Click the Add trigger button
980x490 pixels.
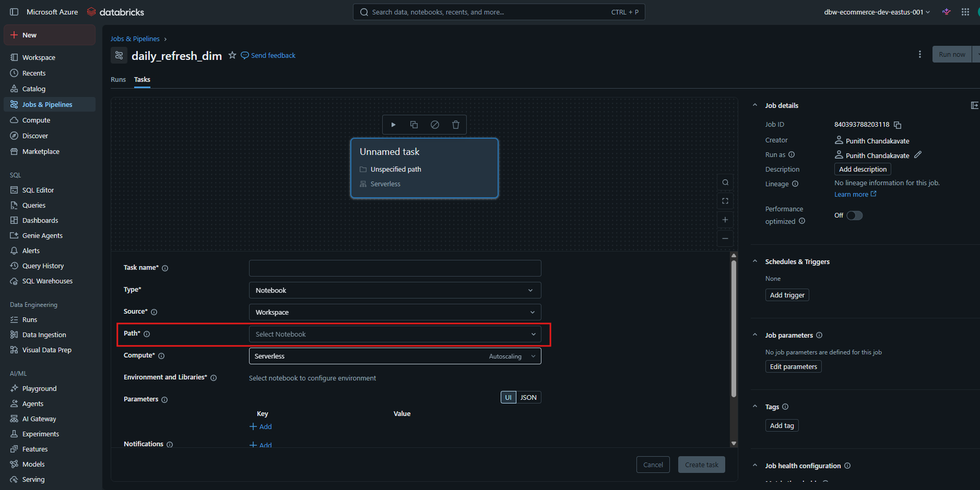click(787, 295)
